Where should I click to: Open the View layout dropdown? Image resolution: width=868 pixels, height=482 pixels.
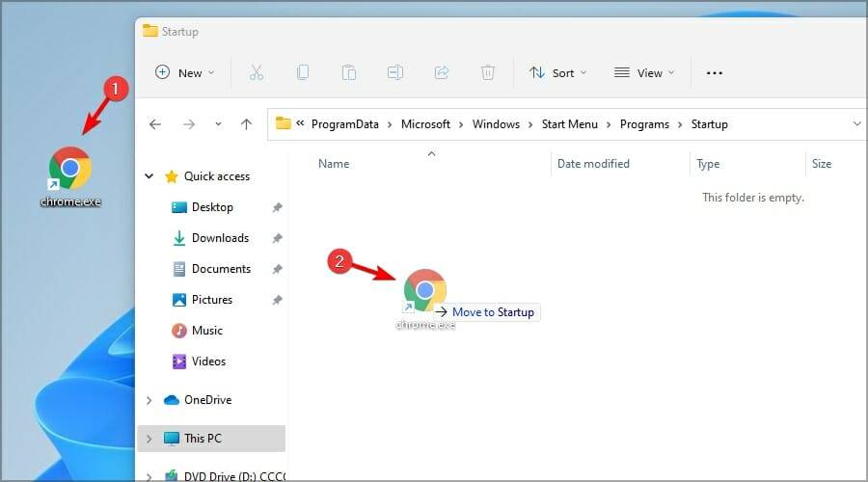(x=643, y=72)
